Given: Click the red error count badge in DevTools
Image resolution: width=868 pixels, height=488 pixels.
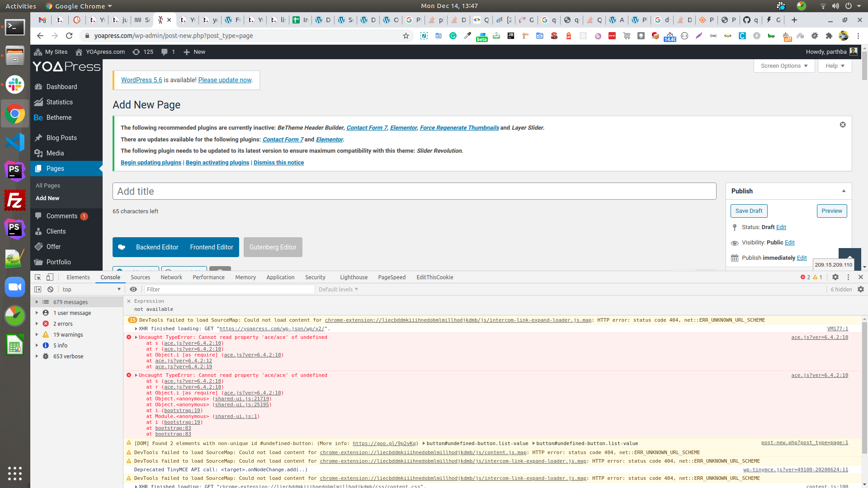Looking at the screenshot, I should coord(805,277).
